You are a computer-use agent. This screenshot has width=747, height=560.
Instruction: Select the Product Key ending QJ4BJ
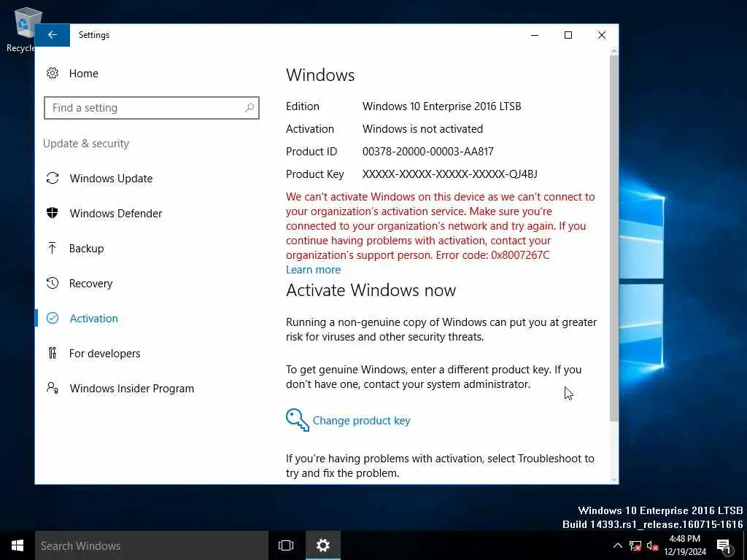pos(449,174)
